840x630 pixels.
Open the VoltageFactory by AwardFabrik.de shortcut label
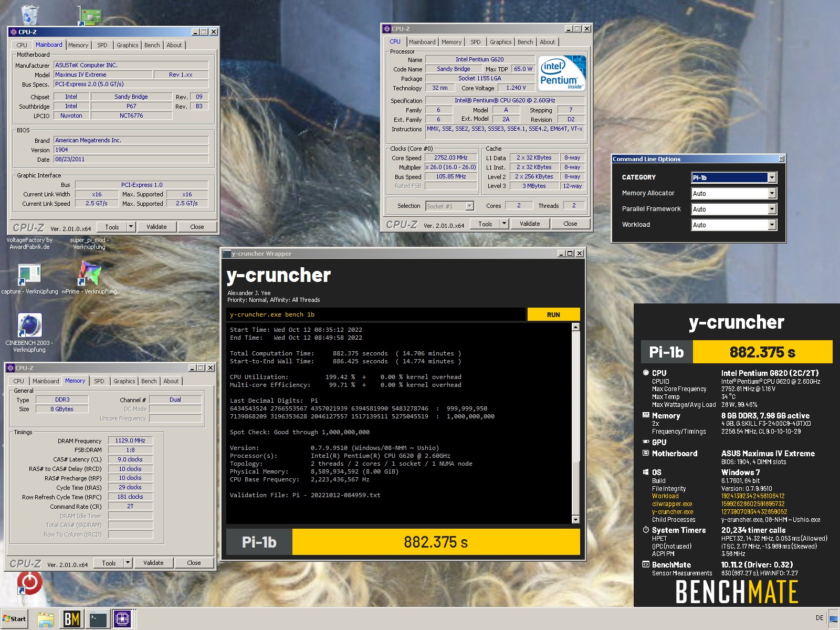(x=29, y=244)
